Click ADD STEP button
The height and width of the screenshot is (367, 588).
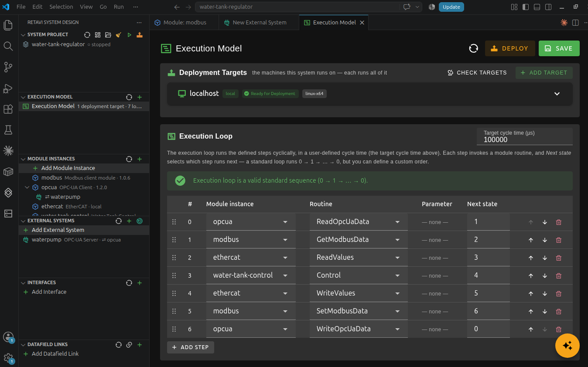191,347
